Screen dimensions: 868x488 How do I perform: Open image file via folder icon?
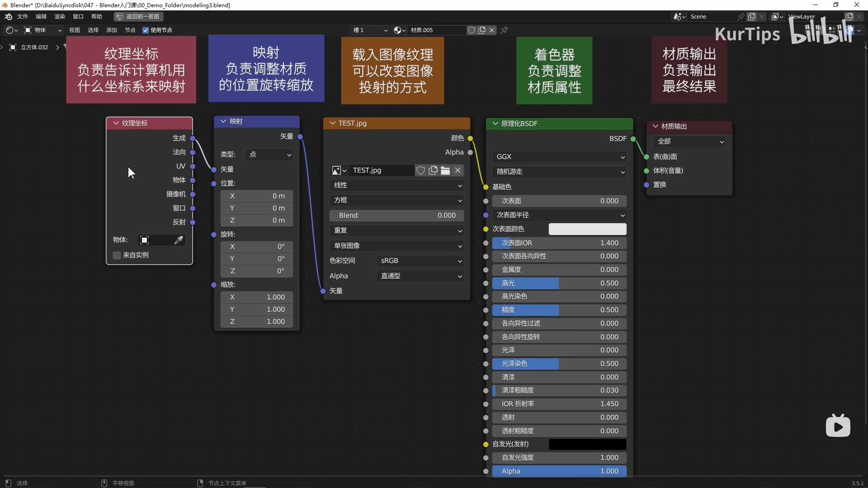click(445, 170)
